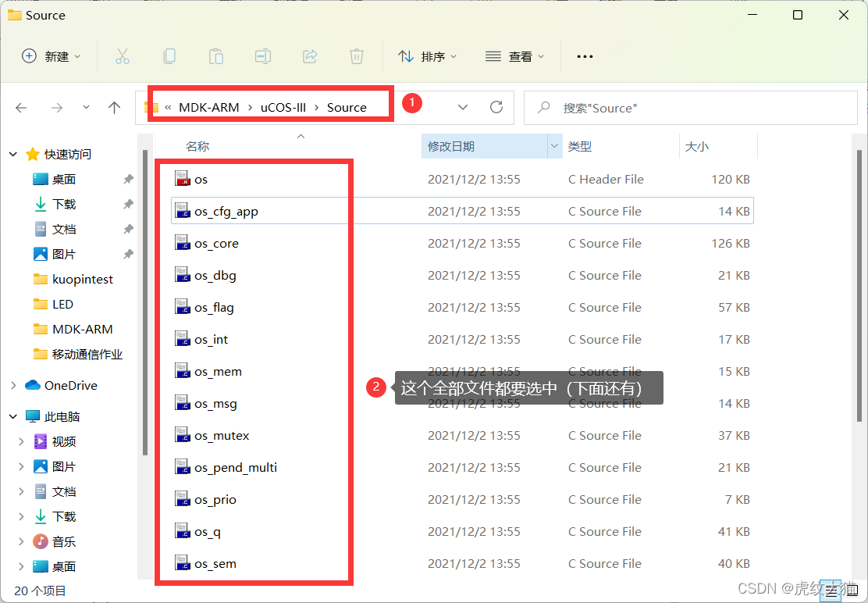Click the 7 KB size of os_prio
Screen dimensions: 868x603
pyautogui.click(x=737, y=499)
